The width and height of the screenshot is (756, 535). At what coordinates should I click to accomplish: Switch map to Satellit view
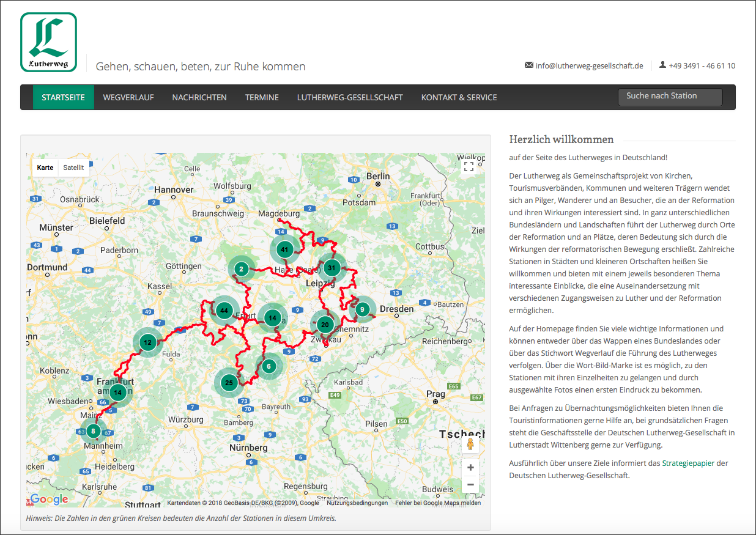[x=74, y=168]
